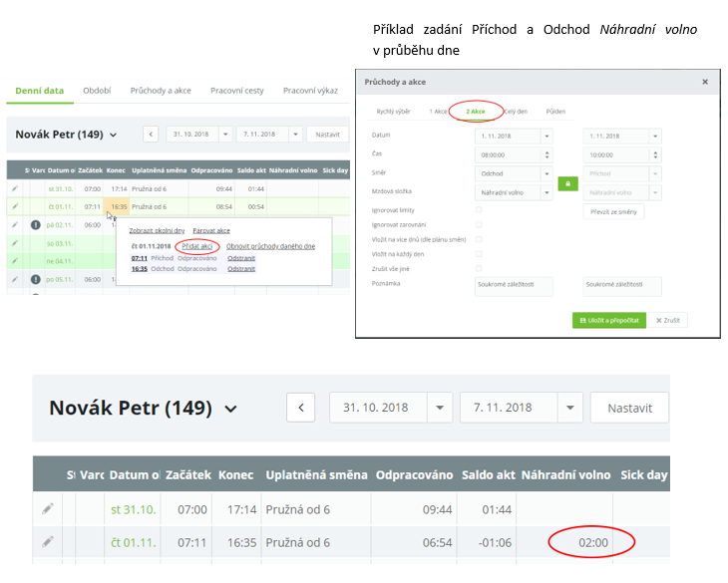Click the pencil edit icon for čt 01.11. in bottom table
Image resolution: width=728 pixels, height=583 pixels.
[x=47, y=542]
